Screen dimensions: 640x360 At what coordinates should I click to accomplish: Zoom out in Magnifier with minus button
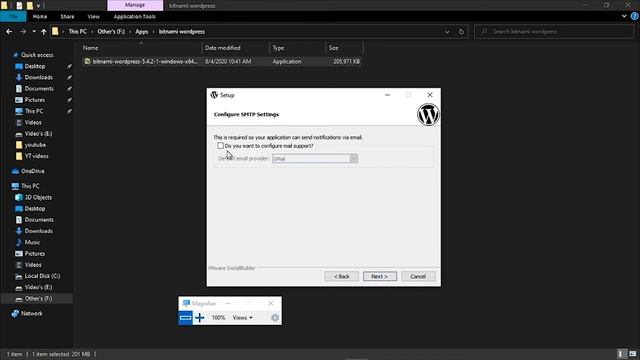pyautogui.click(x=185, y=318)
